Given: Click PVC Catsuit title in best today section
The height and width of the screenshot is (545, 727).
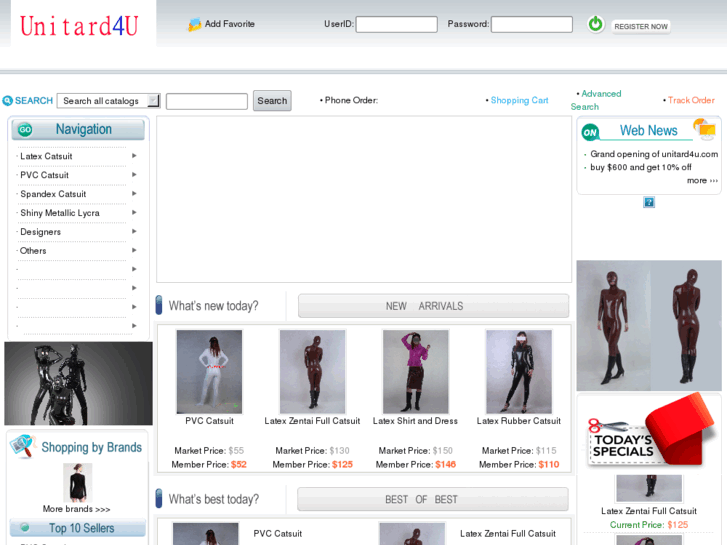Looking at the screenshot, I should [278, 533].
